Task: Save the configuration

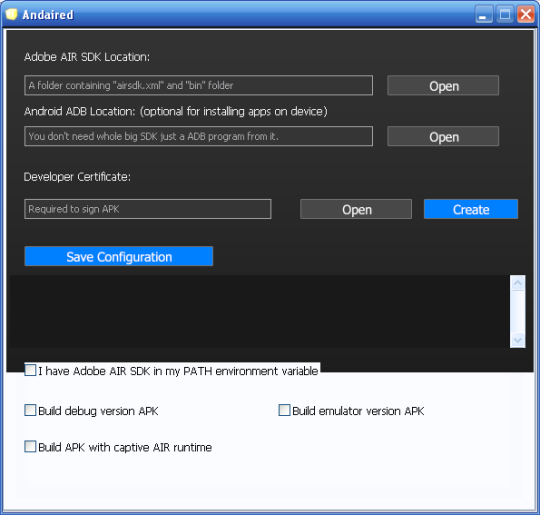Action: (x=119, y=256)
